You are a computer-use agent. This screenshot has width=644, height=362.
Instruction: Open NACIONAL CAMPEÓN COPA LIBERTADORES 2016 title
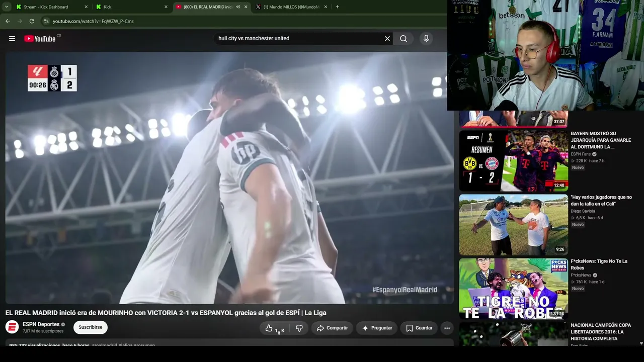click(601, 332)
